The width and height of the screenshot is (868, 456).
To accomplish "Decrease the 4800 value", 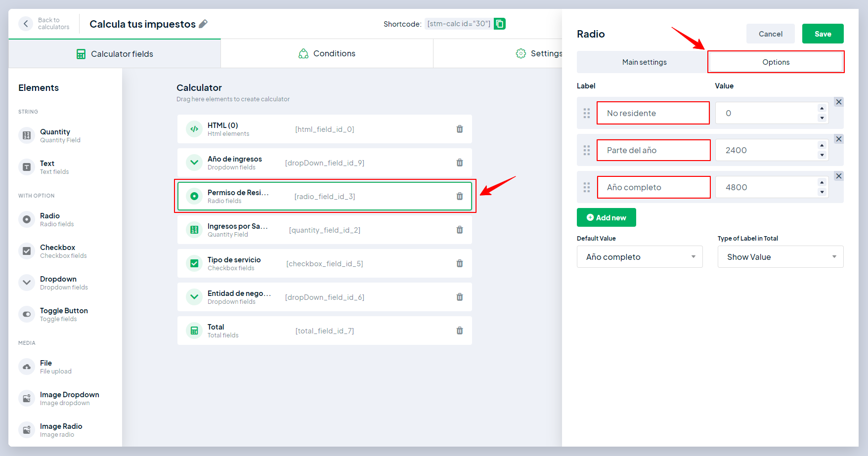I will pyautogui.click(x=822, y=192).
